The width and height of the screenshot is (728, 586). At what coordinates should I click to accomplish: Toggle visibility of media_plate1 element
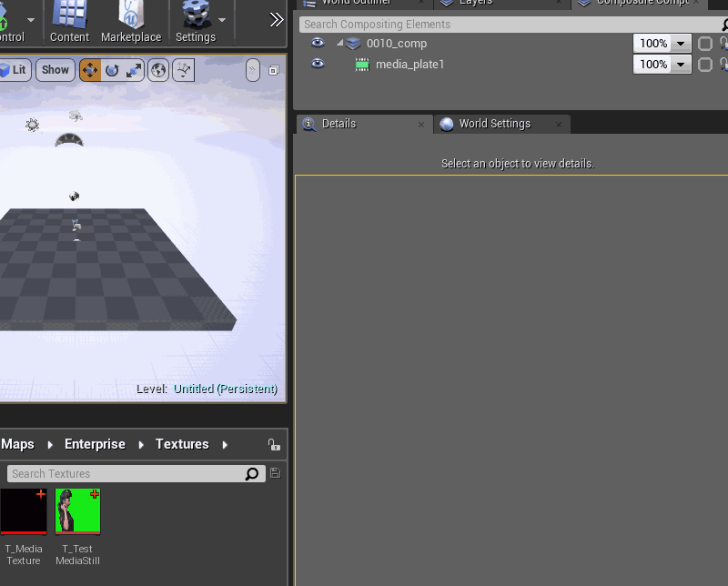317,64
